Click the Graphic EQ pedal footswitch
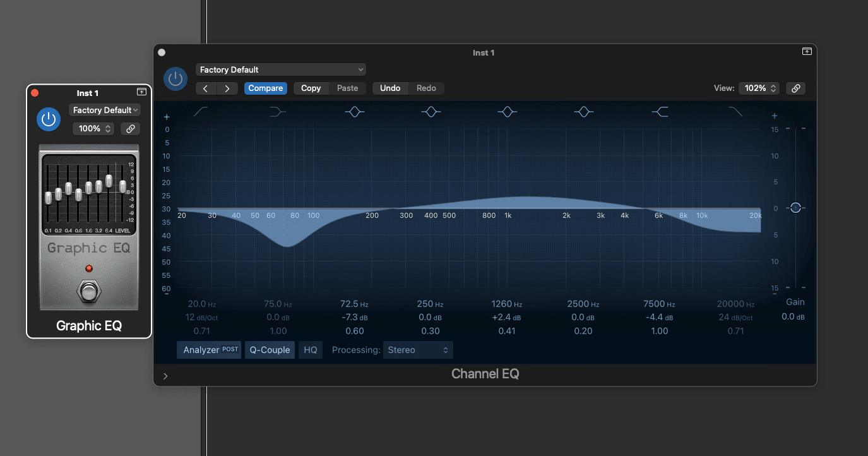 [x=89, y=292]
